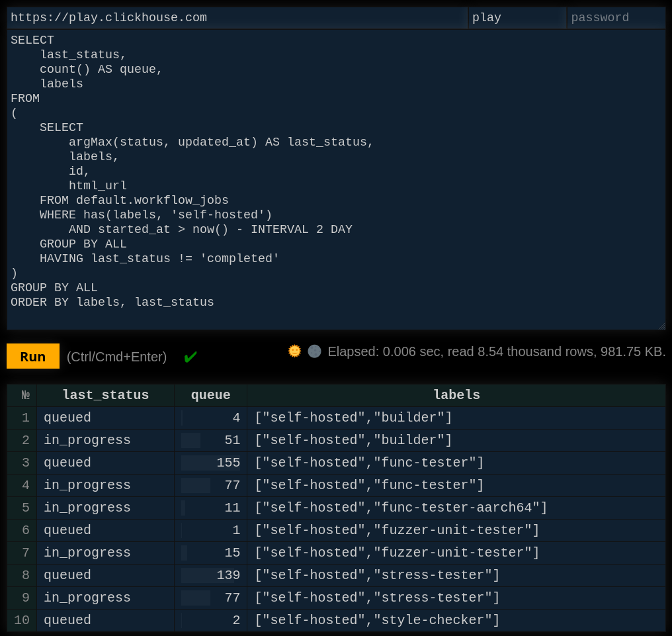
Task: Select the queue cell showing 155
Action: click(x=210, y=463)
